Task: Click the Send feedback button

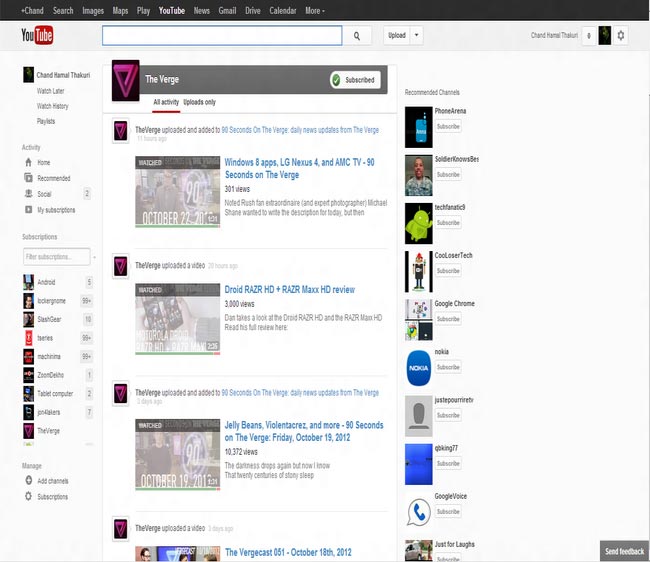Action: pos(624,551)
